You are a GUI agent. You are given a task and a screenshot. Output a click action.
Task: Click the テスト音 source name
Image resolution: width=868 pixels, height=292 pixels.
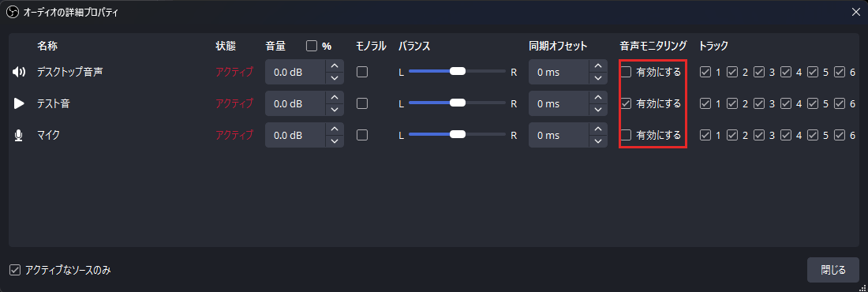[x=53, y=103]
